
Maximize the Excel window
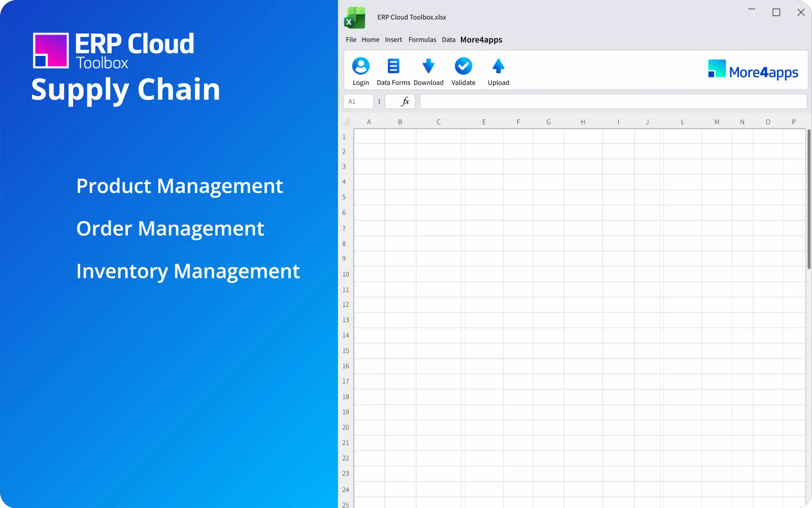coord(776,12)
